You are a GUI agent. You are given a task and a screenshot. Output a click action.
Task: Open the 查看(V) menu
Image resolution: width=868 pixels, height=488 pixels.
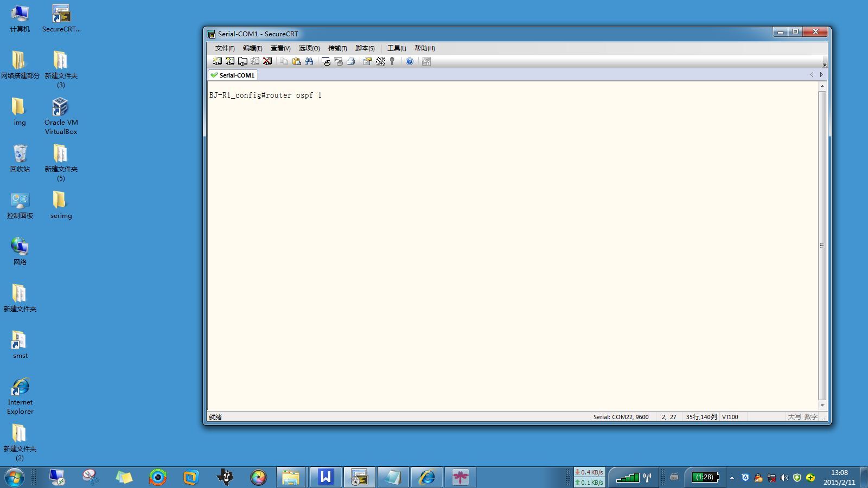pyautogui.click(x=280, y=48)
